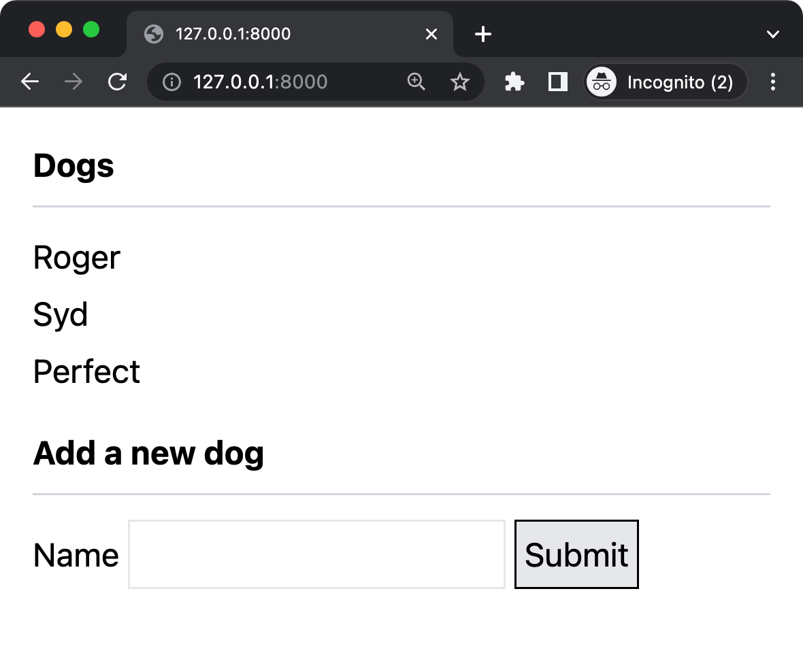Open the Extensions puzzle icon
This screenshot has height=672, width=803.
point(514,82)
